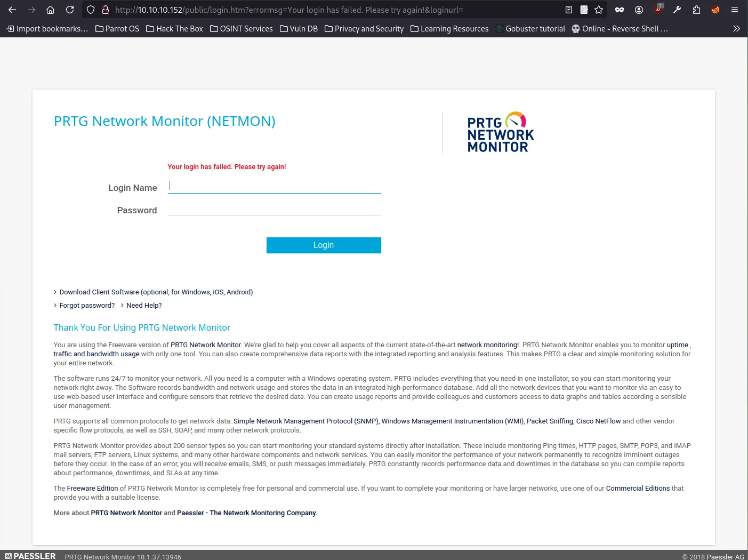
Task: Open the Firefox hamburger application menu
Action: pyautogui.click(x=734, y=10)
